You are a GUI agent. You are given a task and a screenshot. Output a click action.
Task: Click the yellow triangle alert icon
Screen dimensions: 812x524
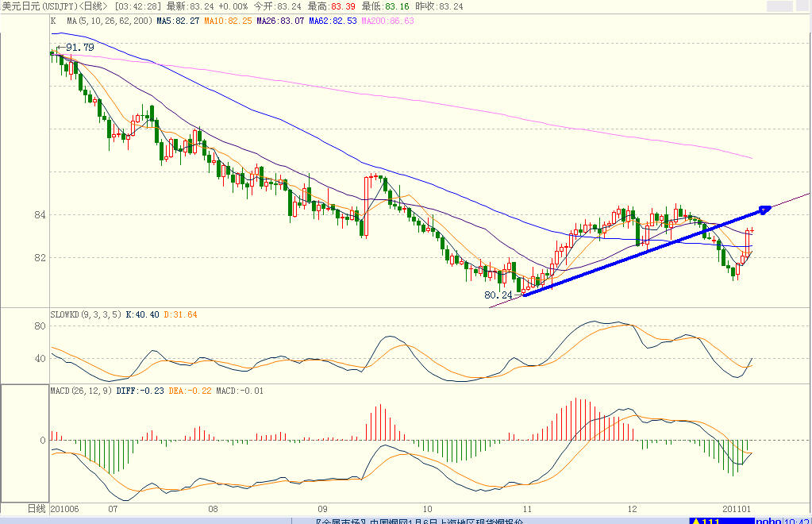(x=697, y=521)
